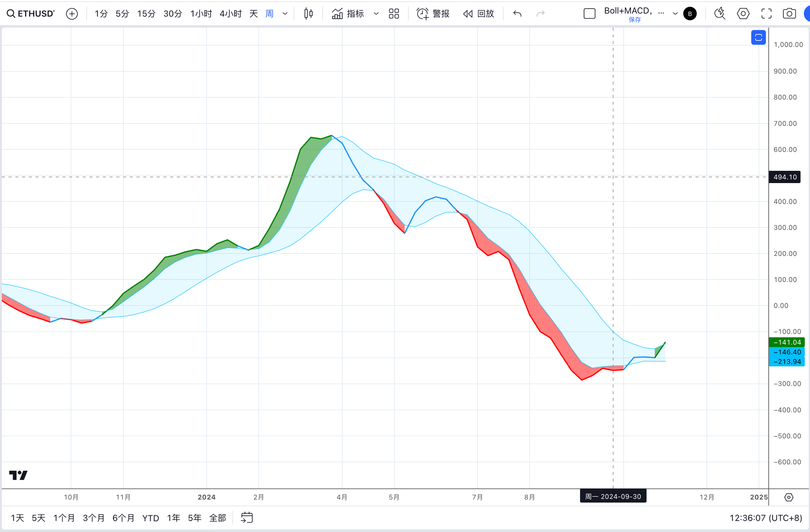Screen dimensions: 810x532
Task: Open price scale settings gear icon
Action: [x=789, y=497]
